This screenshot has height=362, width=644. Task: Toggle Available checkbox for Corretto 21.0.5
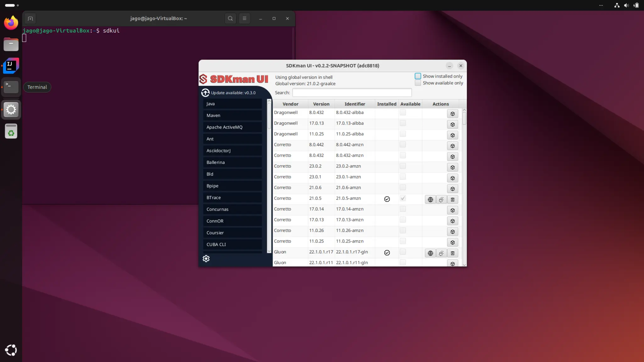[x=403, y=198]
